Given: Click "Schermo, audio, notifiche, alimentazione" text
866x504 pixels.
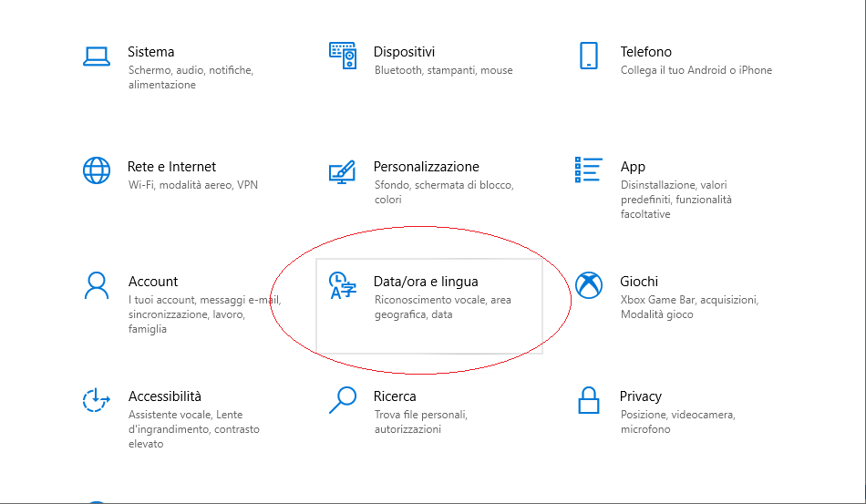Looking at the screenshot, I should [191, 77].
